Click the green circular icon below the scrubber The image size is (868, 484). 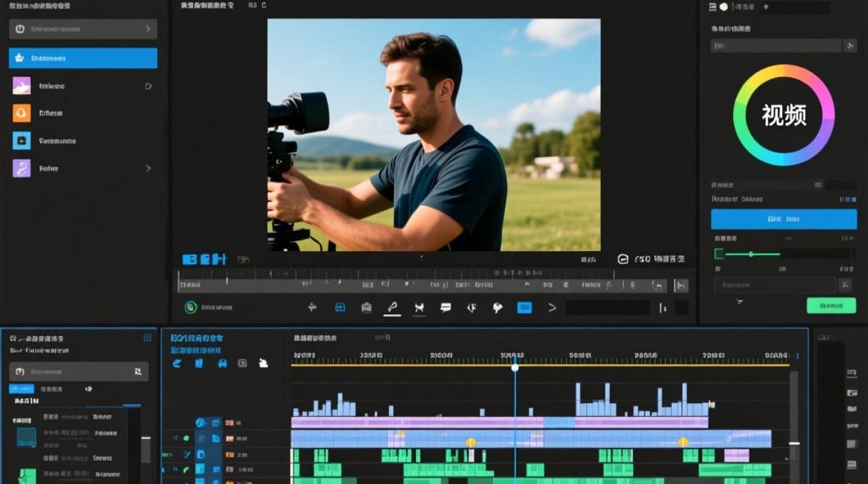click(x=191, y=308)
